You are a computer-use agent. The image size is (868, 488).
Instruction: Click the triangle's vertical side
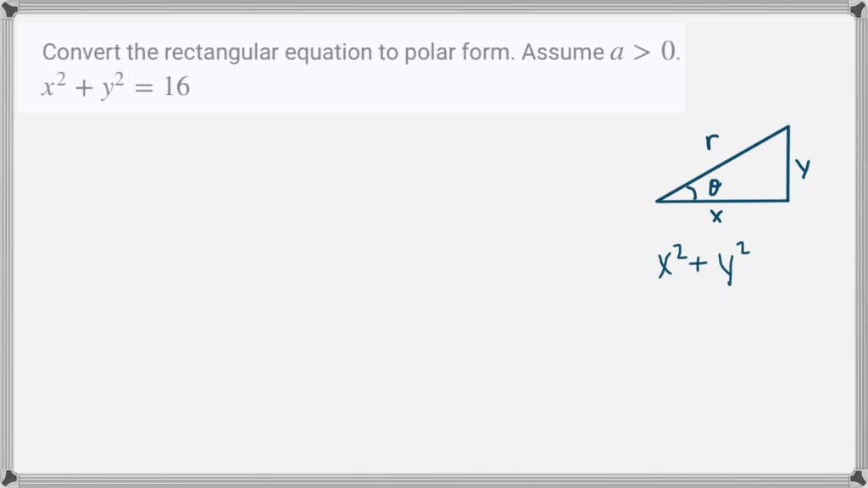pos(788,164)
